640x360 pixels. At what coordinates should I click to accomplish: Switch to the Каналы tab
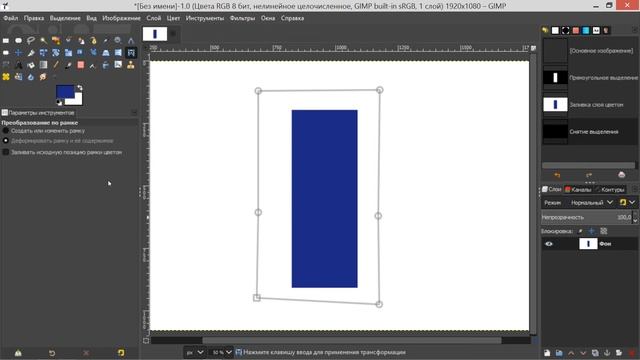[x=578, y=189]
